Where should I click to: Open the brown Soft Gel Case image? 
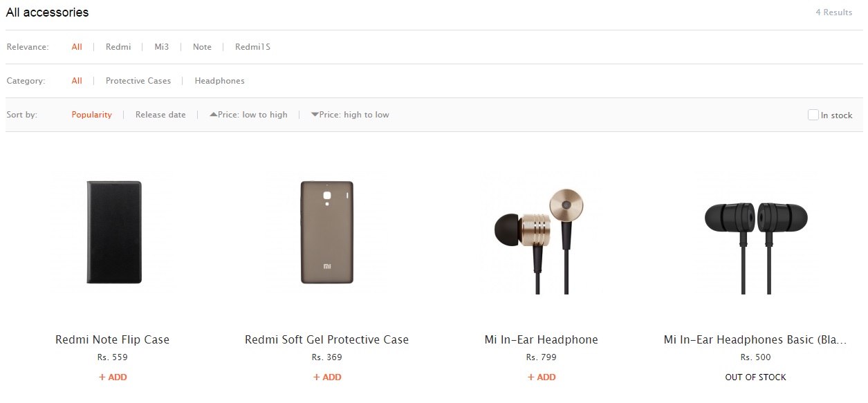point(327,232)
